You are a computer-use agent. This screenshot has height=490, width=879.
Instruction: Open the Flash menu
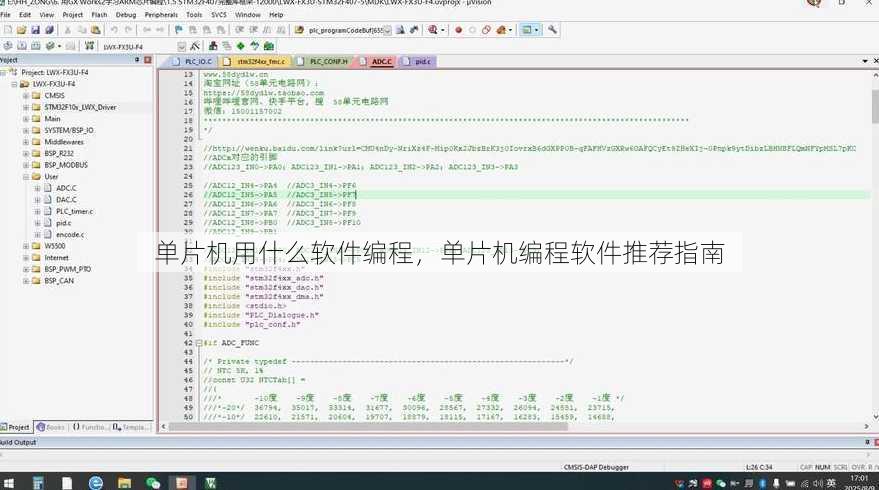click(x=99, y=15)
